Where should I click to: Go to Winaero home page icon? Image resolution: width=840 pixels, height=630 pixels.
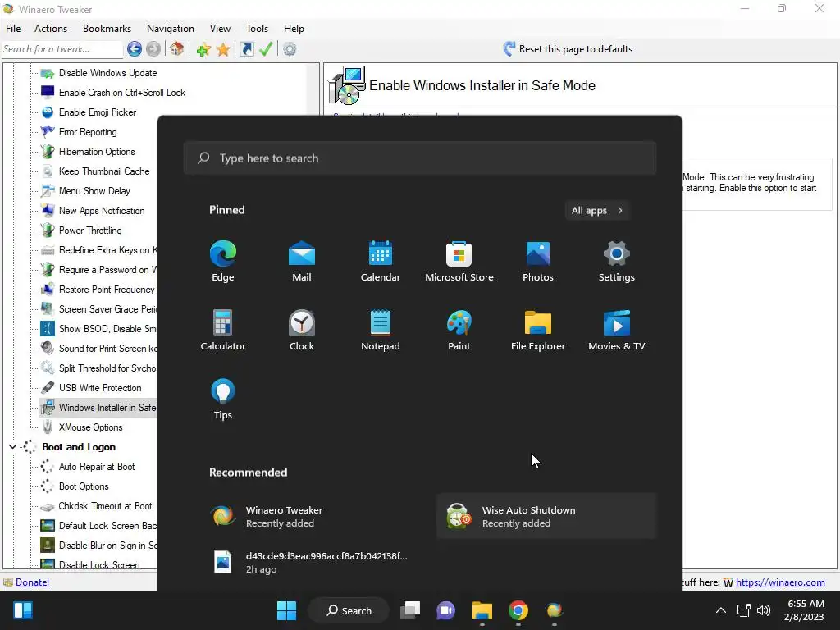[x=177, y=49]
